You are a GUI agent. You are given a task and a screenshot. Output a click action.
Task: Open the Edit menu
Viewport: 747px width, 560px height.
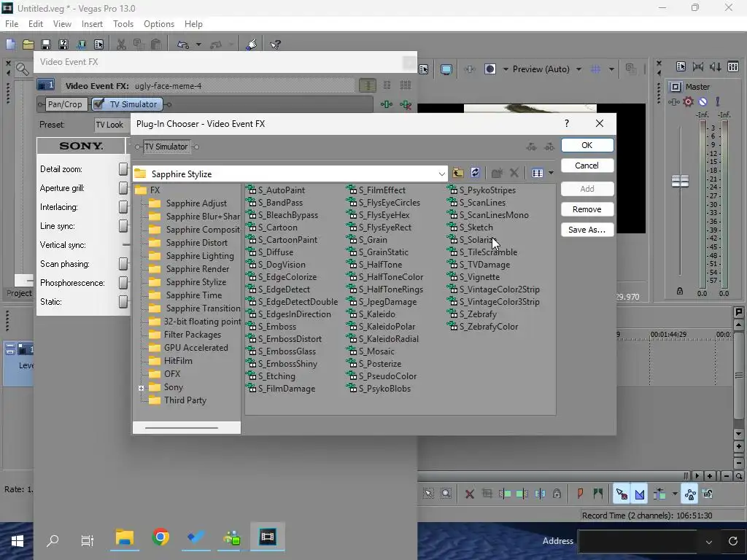point(36,24)
